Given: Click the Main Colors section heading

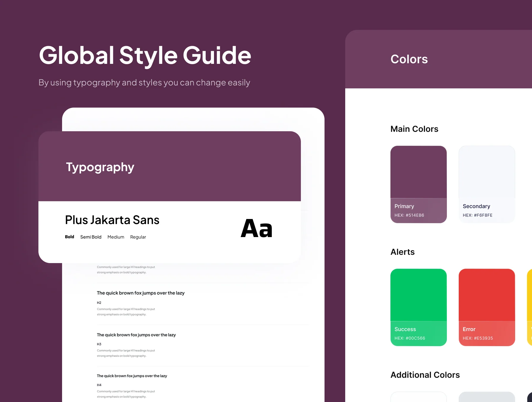Looking at the screenshot, I should (414, 129).
